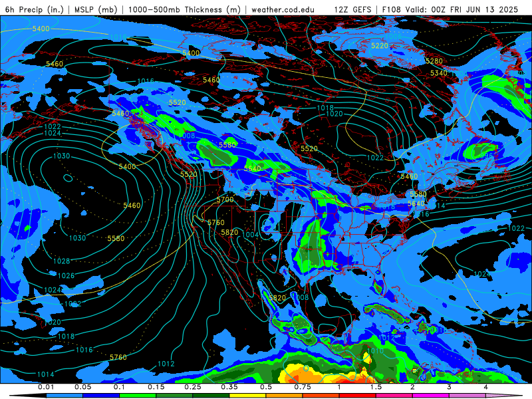Image resolution: width=532 pixels, height=399 pixels.
Task: Click the '6h Precip (in.)' title text
Action: 35,9
